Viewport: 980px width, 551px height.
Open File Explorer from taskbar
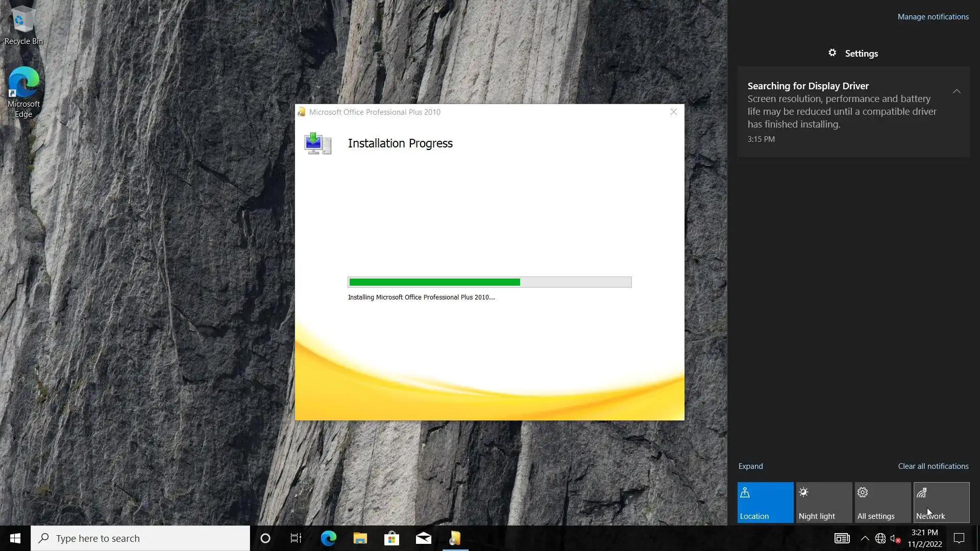tap(360, 538)
